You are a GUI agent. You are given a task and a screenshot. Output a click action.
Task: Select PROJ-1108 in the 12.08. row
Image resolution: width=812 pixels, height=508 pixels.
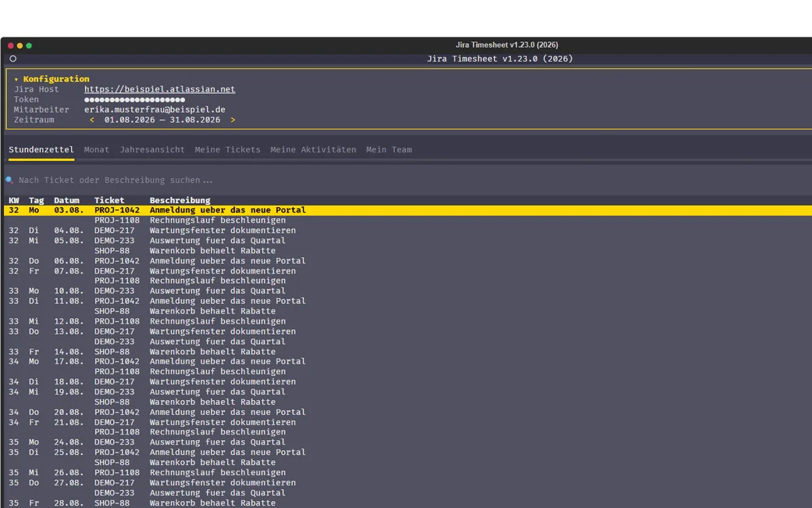pos(117,321)
